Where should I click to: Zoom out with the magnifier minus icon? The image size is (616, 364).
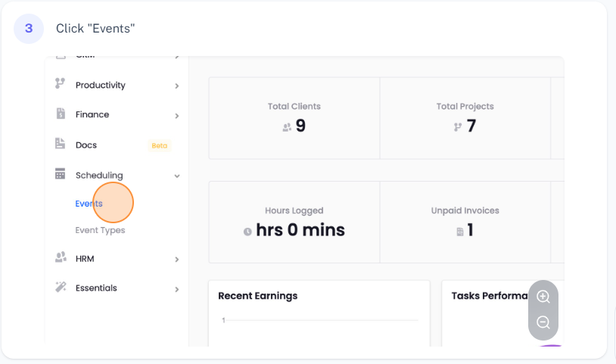(x=543, y=322)
